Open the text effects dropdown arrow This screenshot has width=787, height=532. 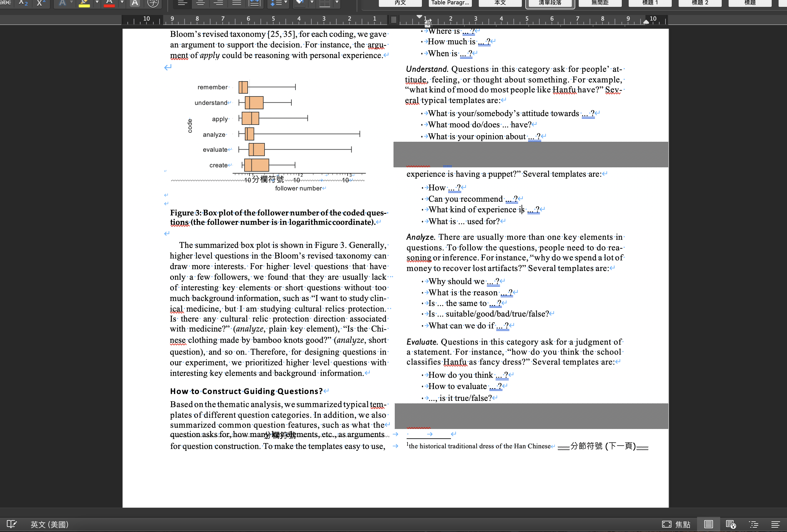tap(72, 3)
